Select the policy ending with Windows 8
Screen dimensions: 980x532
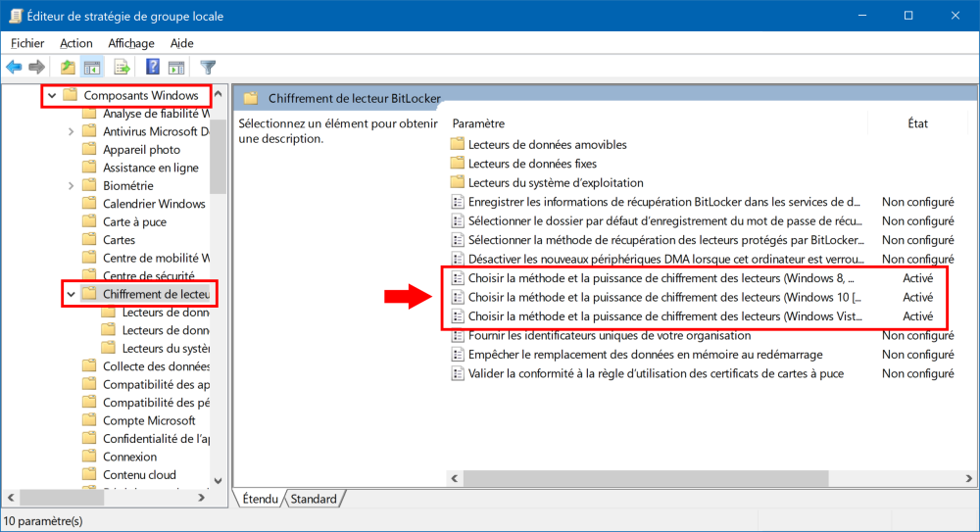point(661,278)
